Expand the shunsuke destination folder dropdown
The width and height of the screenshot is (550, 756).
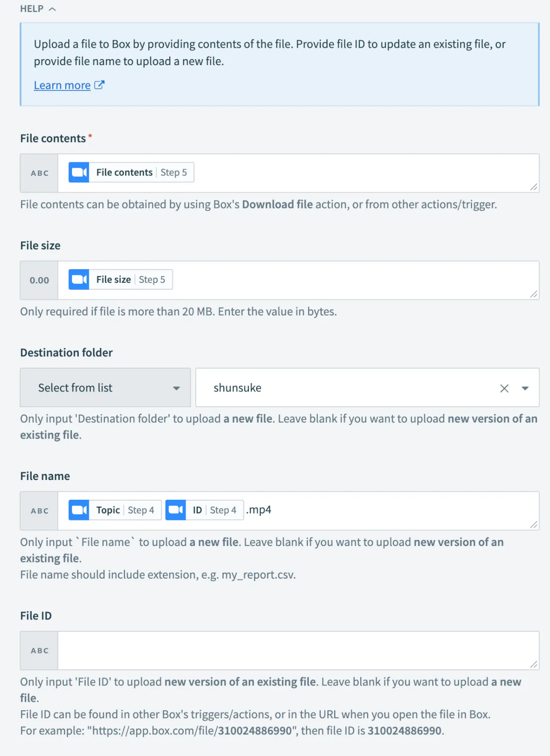525,388
